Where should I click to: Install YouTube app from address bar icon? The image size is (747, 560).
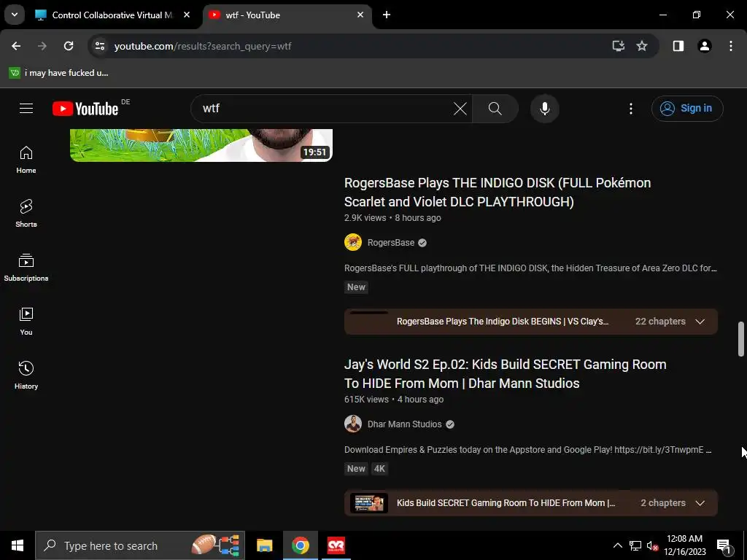[x=618, y=46]
